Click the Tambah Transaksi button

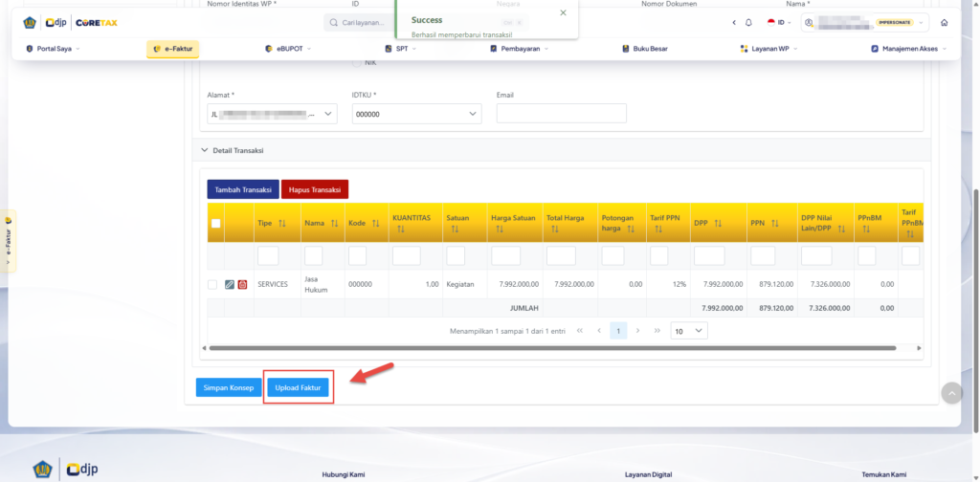click(243, 189)
